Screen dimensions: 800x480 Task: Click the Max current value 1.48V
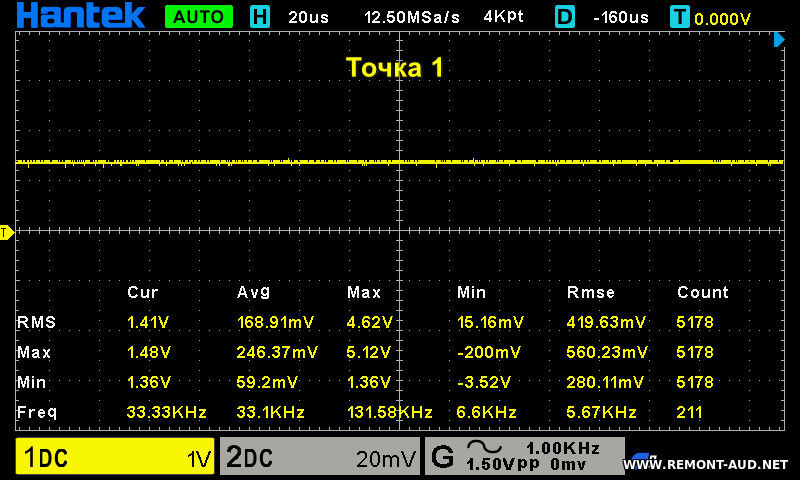click(148, 352)
